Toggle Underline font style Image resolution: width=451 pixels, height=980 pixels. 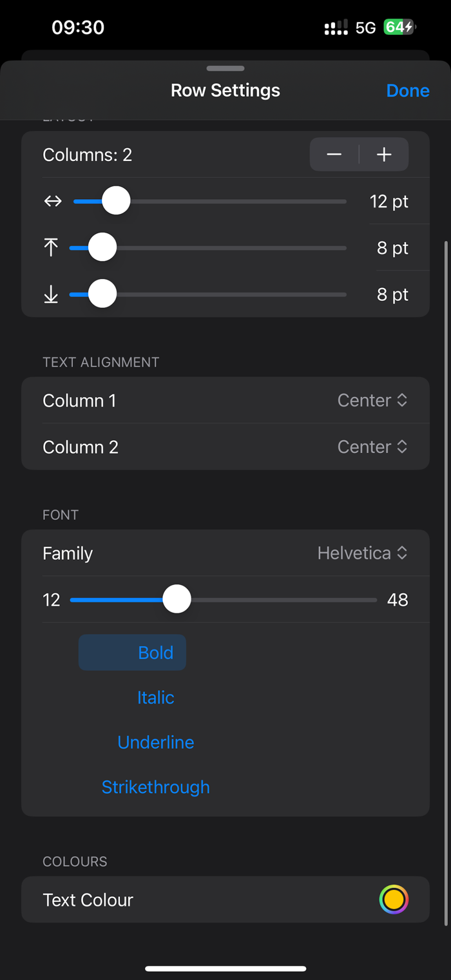tap(155, 742)
